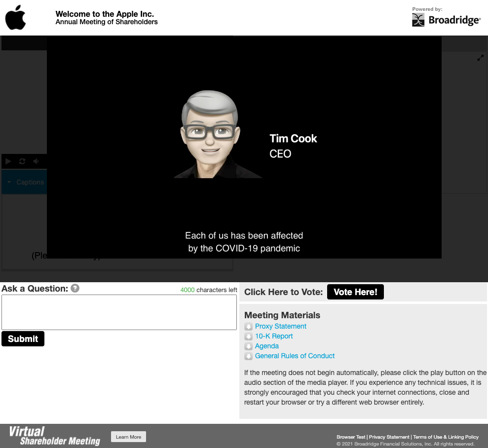
Task: Click download icon beside 10-K Report
Action: 248,336
